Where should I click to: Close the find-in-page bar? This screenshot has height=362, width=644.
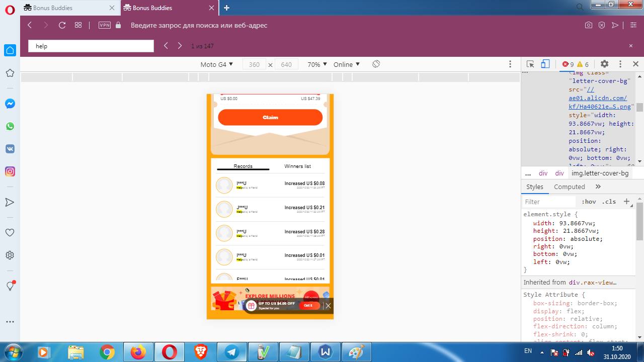pos(631,46)
